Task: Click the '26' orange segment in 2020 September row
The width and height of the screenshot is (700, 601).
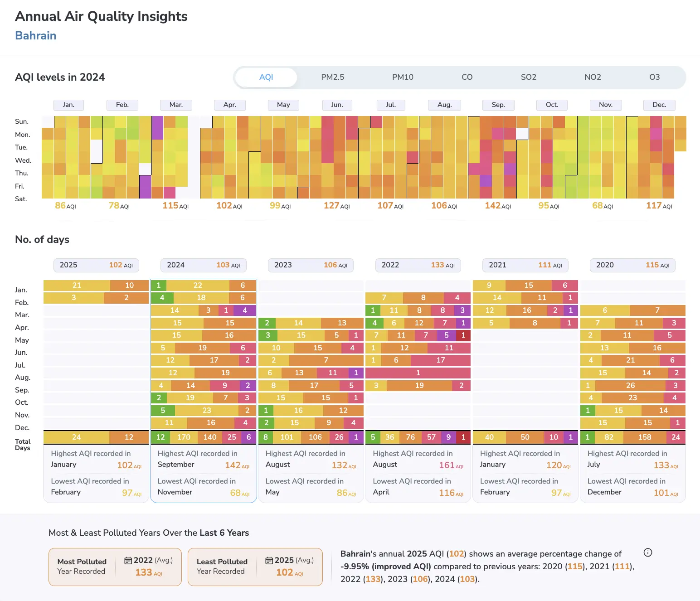Action: coord(631,385)
